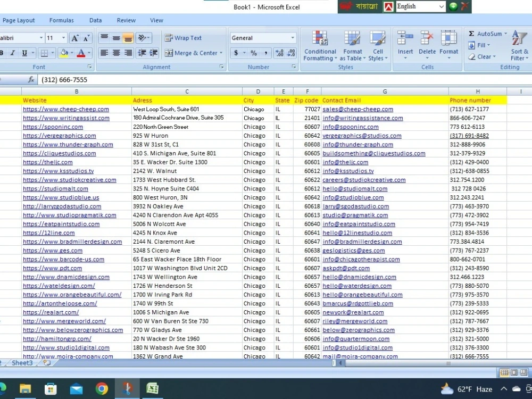Open Font dialog launcher
Screen dimensions: 532x399
click(89, 67)
